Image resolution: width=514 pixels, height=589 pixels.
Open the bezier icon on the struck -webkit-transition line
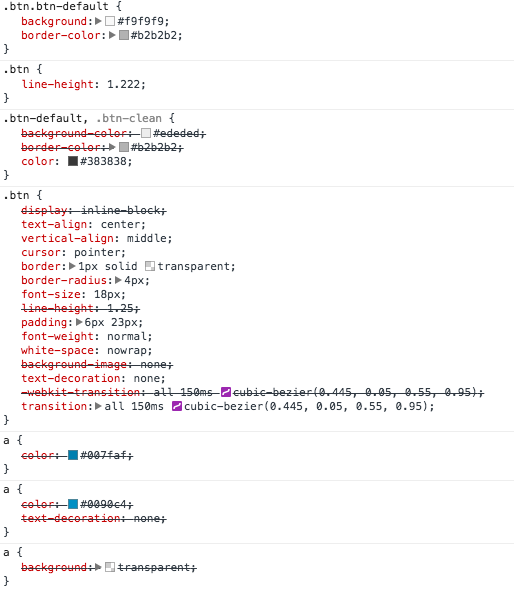coord(226,392)
